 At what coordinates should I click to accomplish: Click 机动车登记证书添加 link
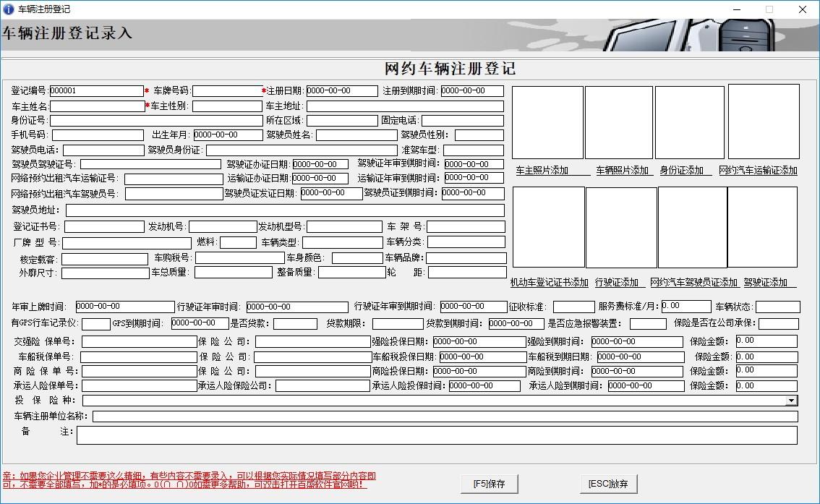tap(550, 282)
